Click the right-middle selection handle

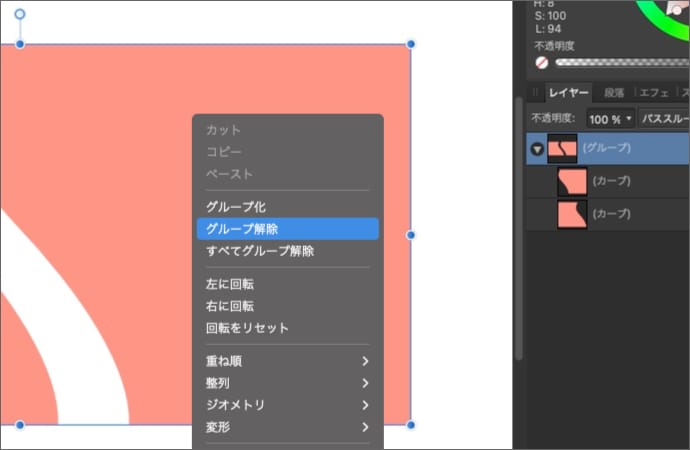point(411,235)
